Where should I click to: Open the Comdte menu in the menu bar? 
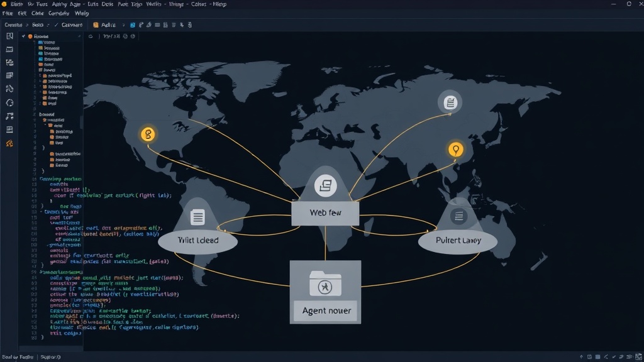click(58, 13)
